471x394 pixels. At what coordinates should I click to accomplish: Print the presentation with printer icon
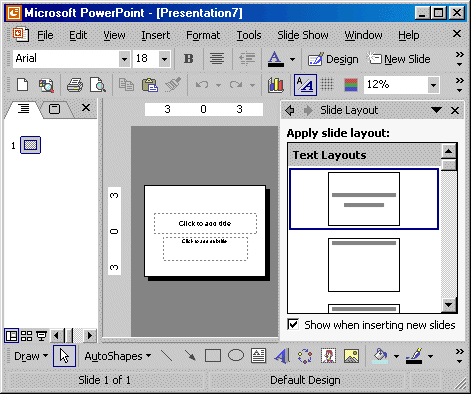(x=75, y=85)
